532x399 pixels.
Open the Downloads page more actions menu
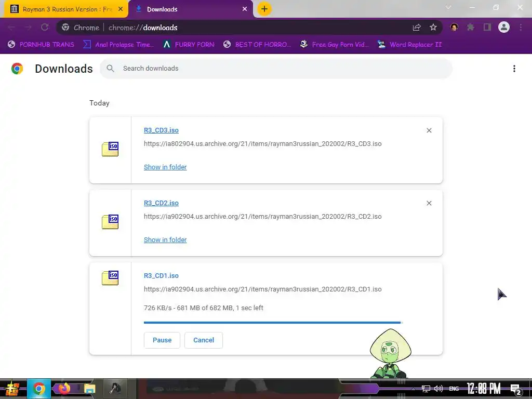click(x=514, y=69)
